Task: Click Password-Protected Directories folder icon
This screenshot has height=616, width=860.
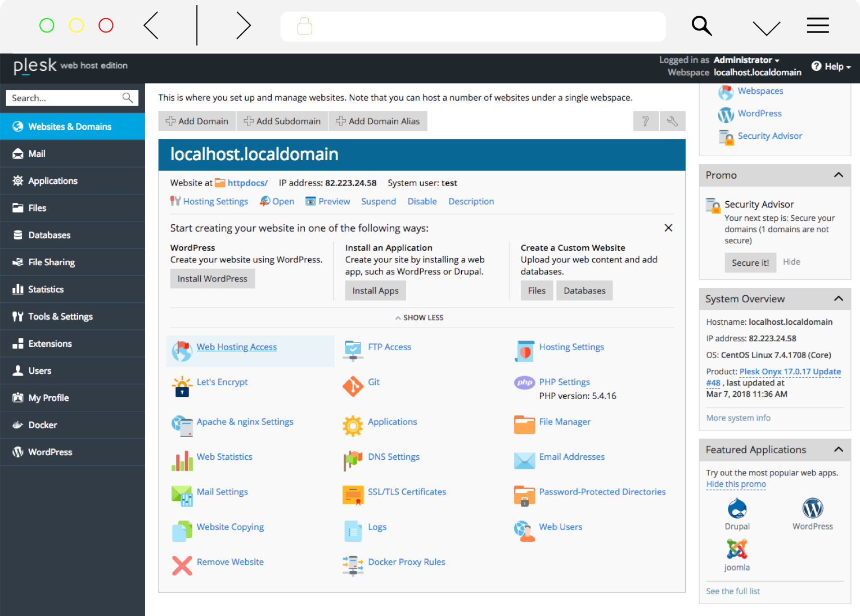Action: tap(524, 496)
